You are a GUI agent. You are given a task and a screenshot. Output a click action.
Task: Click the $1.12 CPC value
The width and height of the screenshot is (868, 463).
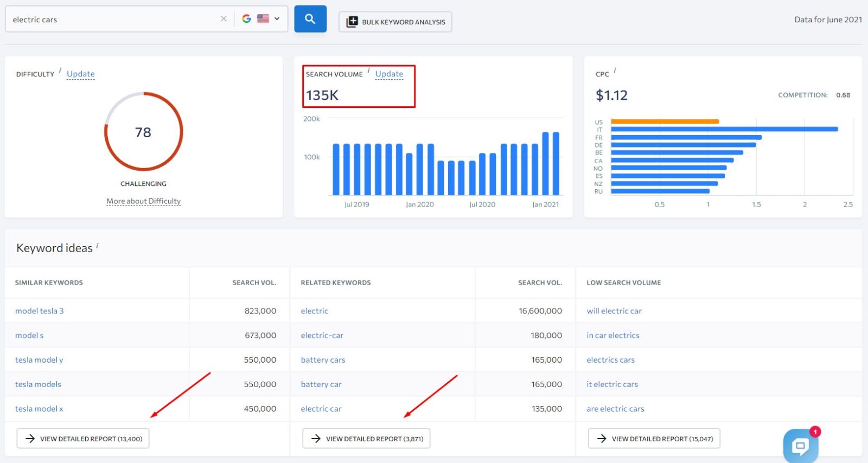611,95
